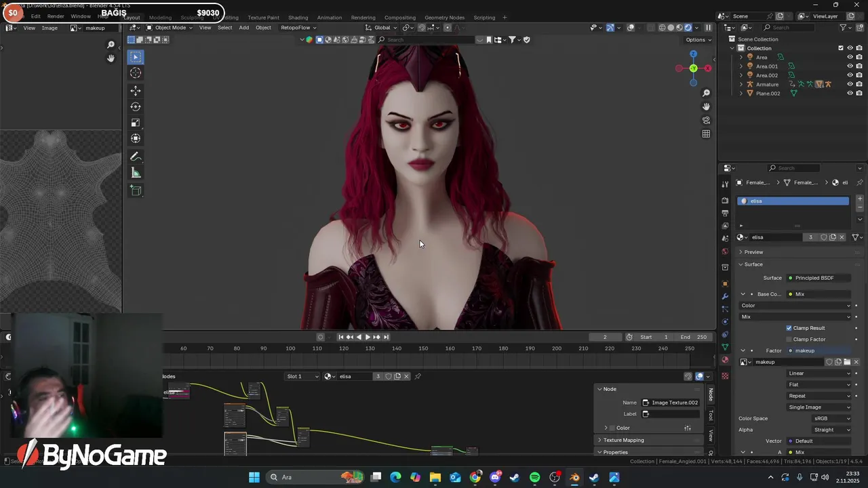
Task: Disable Area.002 in renders
Action: click(859, 75)
